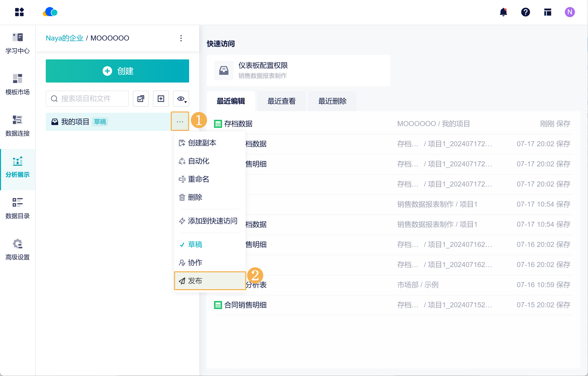Screen dimensions: 588x376
Task: Open the workspace vertical dots menu
Action: point(181,38)
